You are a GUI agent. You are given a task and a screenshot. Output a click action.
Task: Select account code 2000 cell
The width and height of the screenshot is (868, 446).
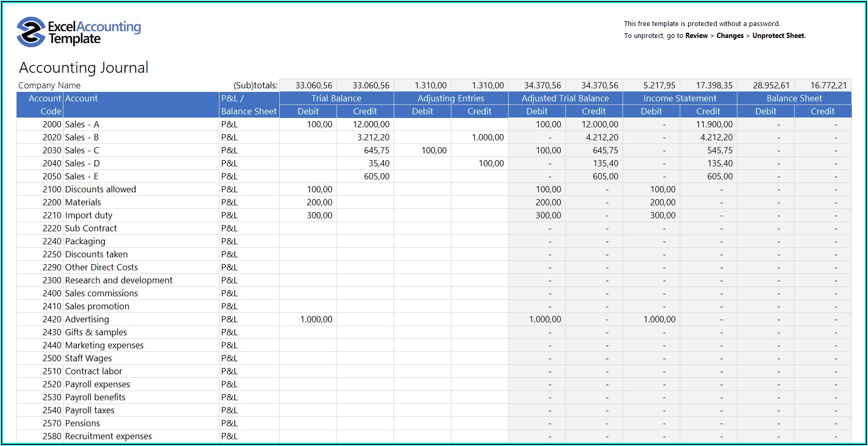(x=51, y=124)
